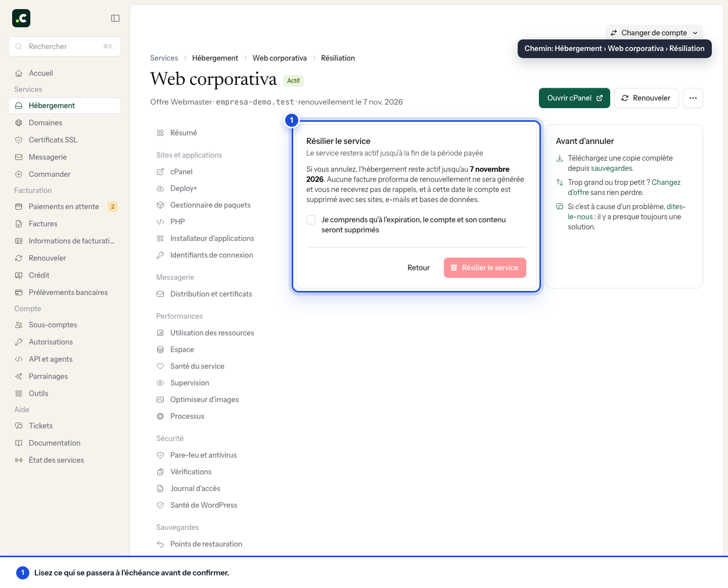Image resolution: width=728 pixels, height=588 pixels.
Task: Click the Certificats SSL shield icon
Action: [19, 140]
